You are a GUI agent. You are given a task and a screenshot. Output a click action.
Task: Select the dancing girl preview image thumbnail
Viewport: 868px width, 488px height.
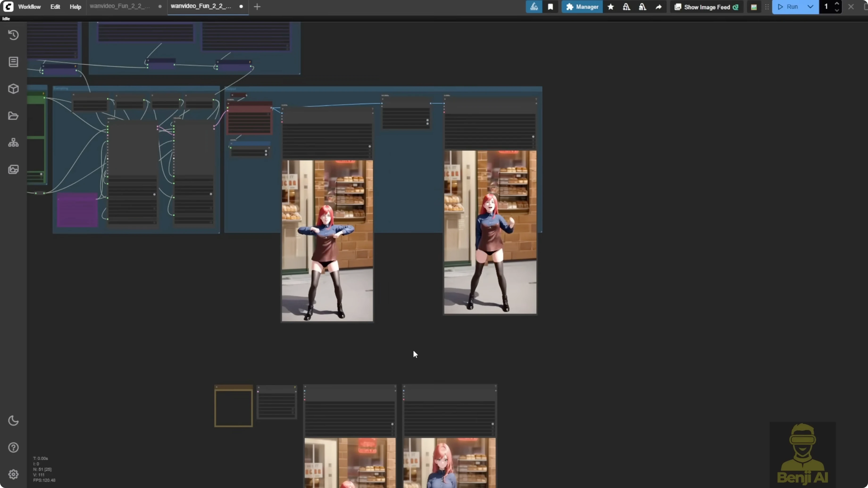327,241
